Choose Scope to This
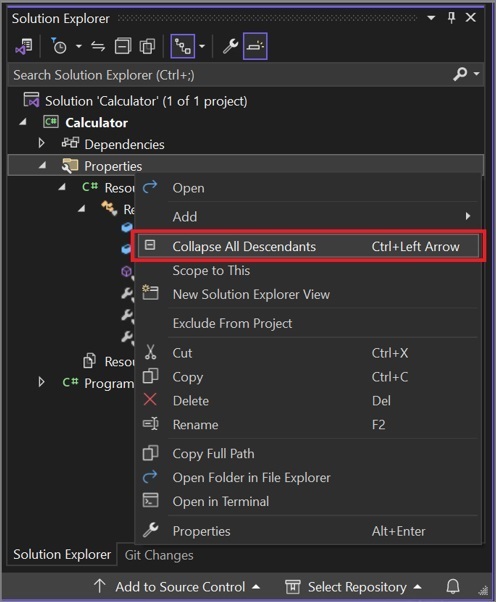This screenshot has width=496, height=602. [308, 271]
